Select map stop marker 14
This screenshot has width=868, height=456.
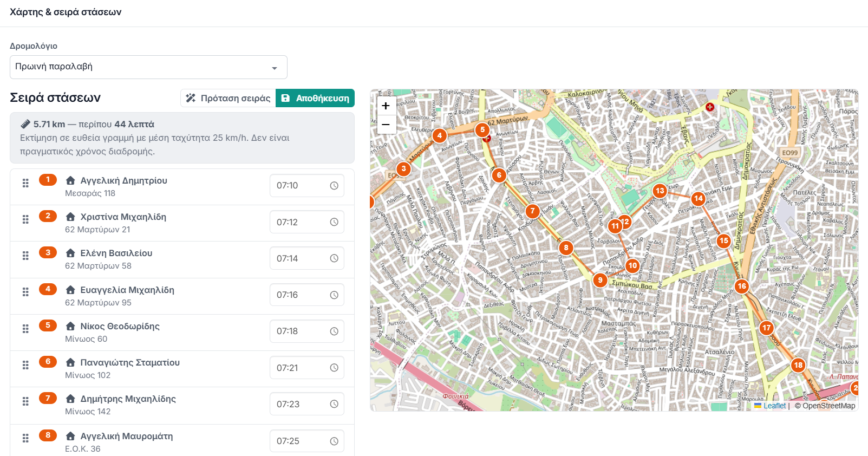[699, 199]
